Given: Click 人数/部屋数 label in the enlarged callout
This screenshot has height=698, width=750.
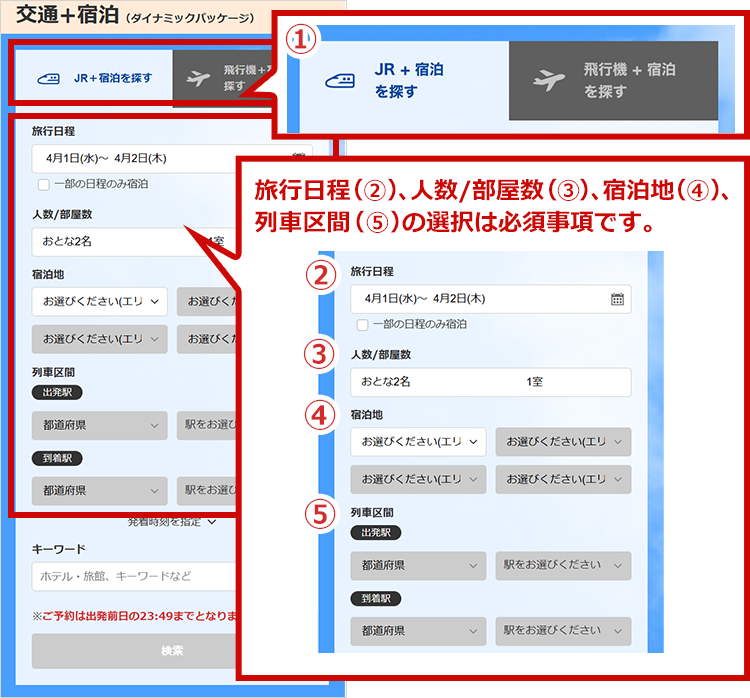Looking at the screenshot, I should [381, 355].
